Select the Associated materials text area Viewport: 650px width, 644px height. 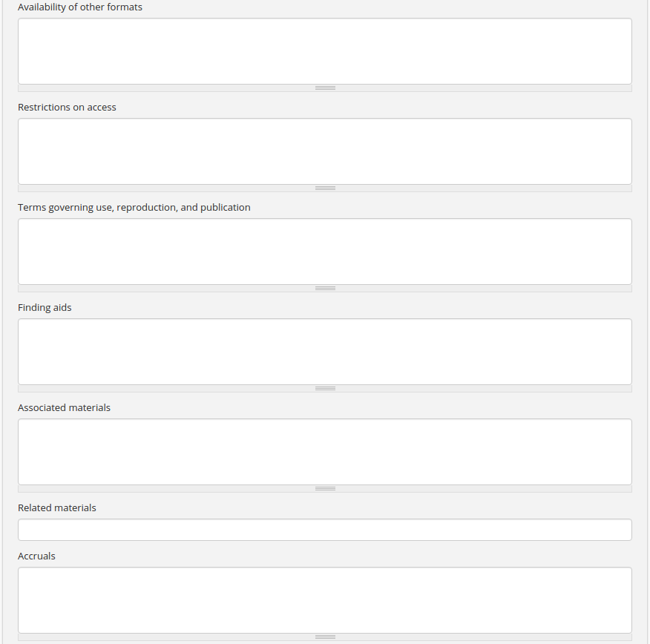coord(325,452)
